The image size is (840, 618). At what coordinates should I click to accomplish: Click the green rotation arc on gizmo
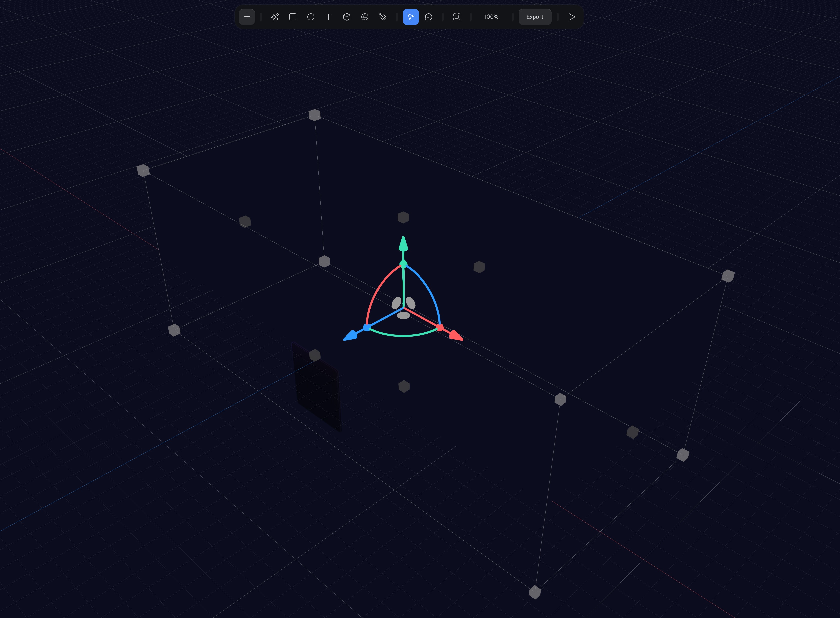point(403,335)
